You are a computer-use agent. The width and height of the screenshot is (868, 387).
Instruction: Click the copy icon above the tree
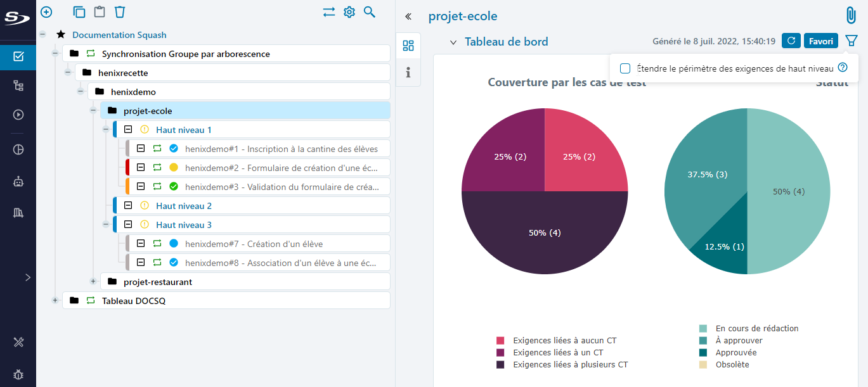[x=78, y=11]
